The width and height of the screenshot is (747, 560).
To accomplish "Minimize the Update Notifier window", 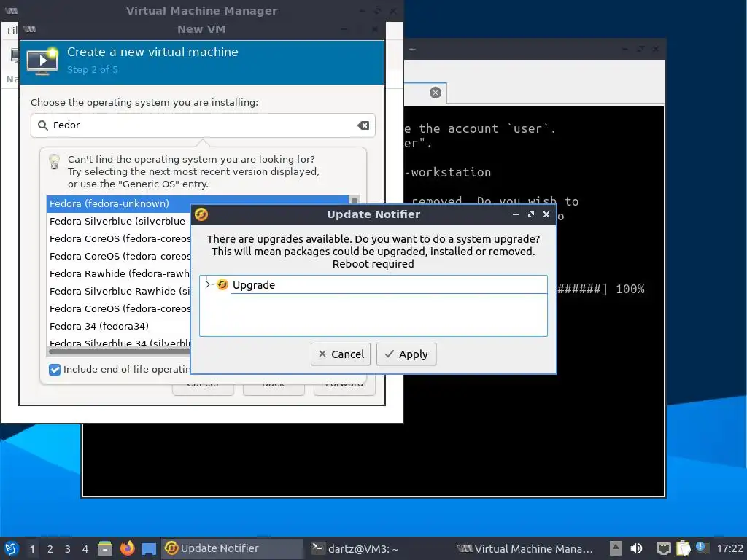I will pos(516,214).
